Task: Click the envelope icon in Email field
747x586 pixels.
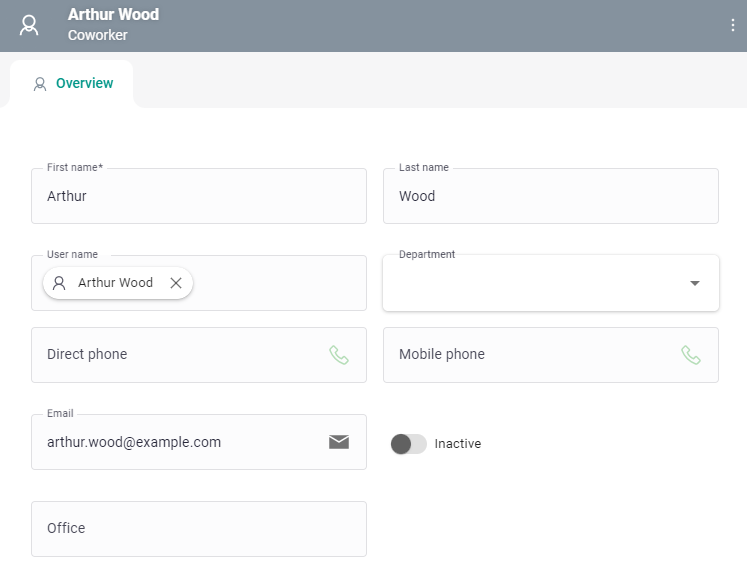Action: click(x=339, y=442)
